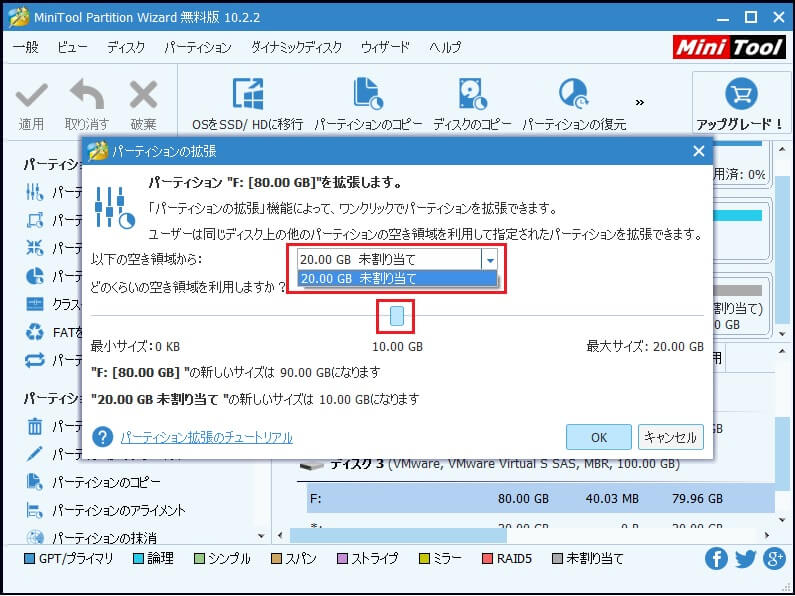Cancel with the キャンセル button
This screenshot has height=596, width=795.
coord(670,437)
